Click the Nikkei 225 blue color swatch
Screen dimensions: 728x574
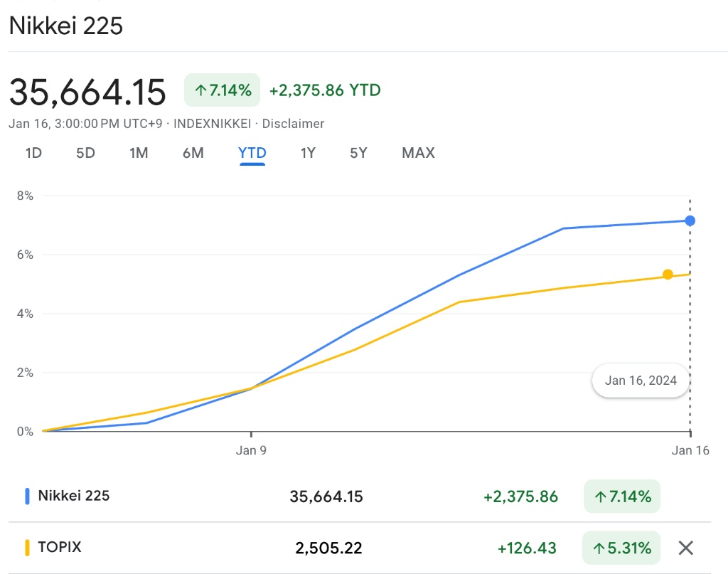(27, 496)
